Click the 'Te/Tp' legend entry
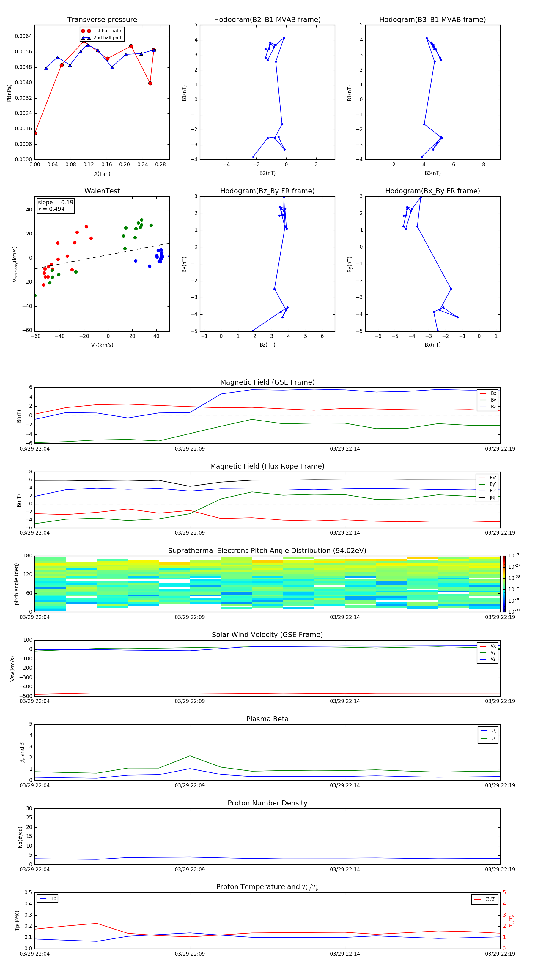The image size is (535, 980). [485, 899]
